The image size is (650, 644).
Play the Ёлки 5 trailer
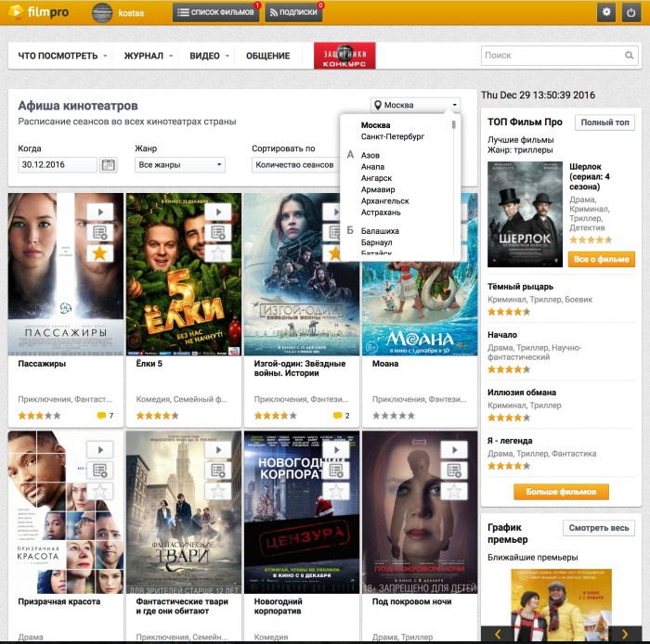(x=218, y=213)
